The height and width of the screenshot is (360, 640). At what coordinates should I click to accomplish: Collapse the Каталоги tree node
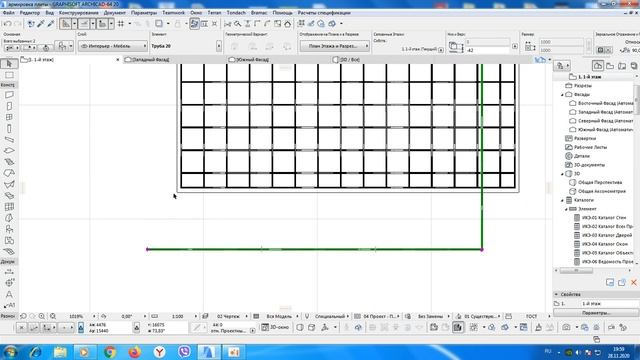coord(562,200)
